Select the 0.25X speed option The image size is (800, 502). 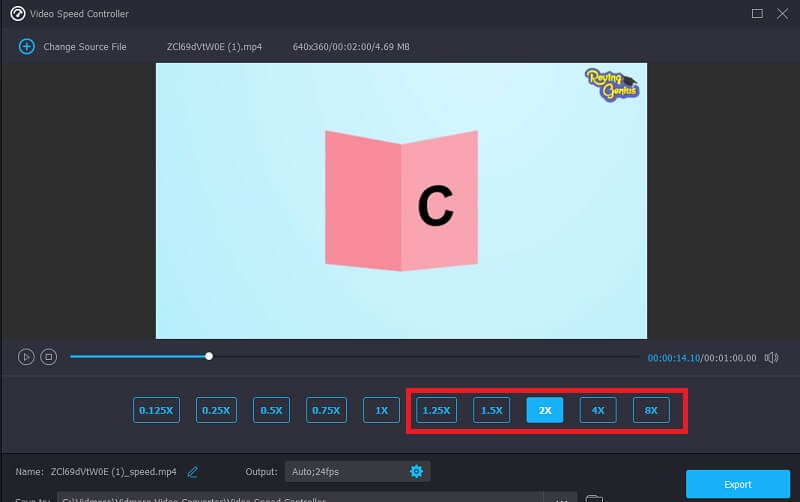215,410
